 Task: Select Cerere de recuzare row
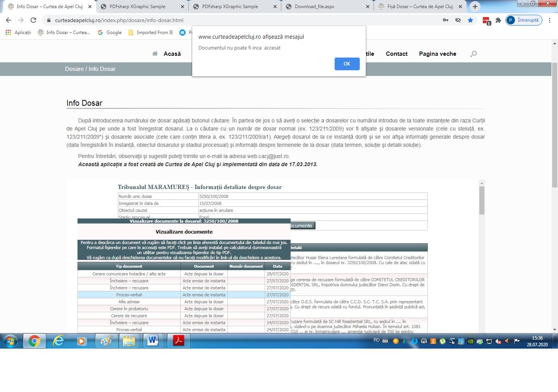pos(184,316)
